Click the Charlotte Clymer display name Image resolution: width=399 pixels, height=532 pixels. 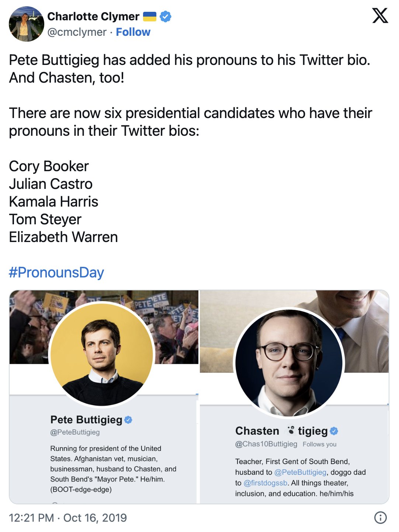[93, 17]
